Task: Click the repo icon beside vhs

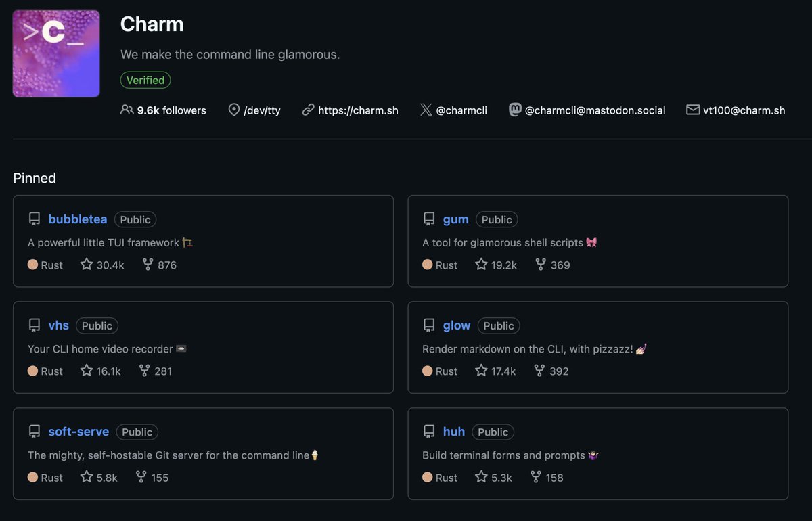Action: click(34, 325)
